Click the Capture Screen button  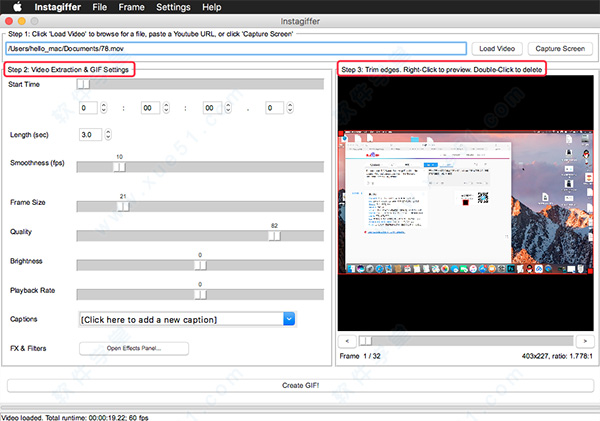pos(560,49)
